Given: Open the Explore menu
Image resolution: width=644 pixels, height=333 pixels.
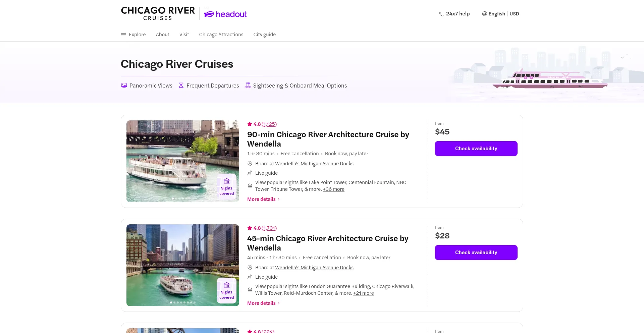Looking at the screenshot, I should pyautogui.click(x=133, y=35).
